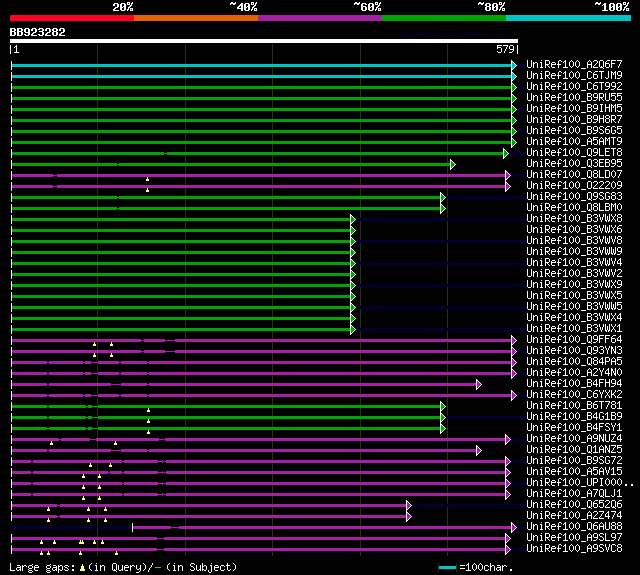Viewport: 640px width, 575px height.
Task: Click the Large gaps legend text
Action: point(123,567)
